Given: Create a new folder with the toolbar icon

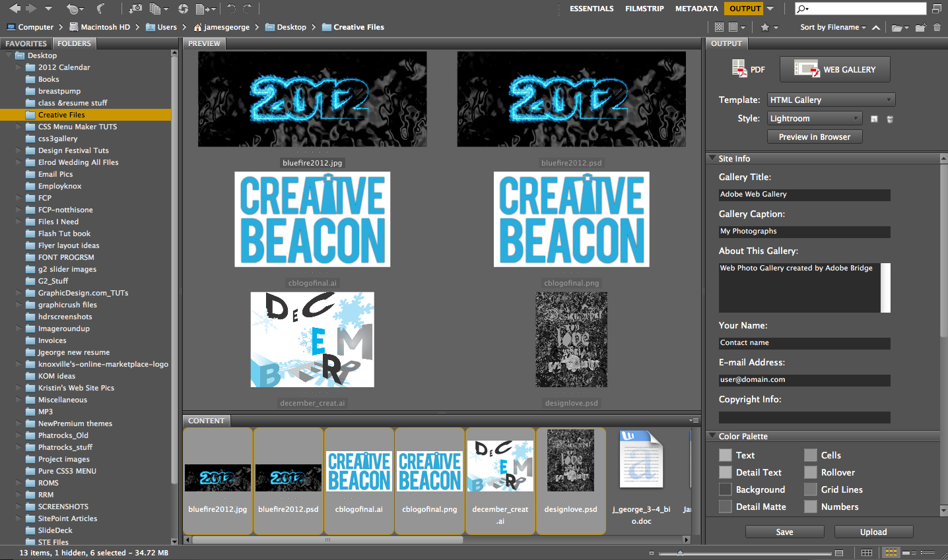Looking at the screenshot, I should tap(920, 27).
